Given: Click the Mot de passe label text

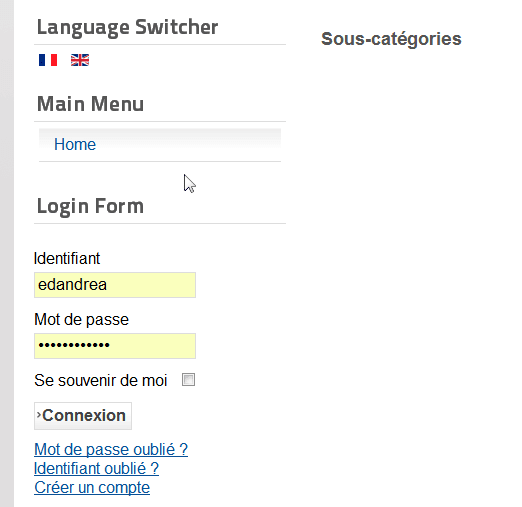Looking at the screenshot, I should (x=81, y=319).
